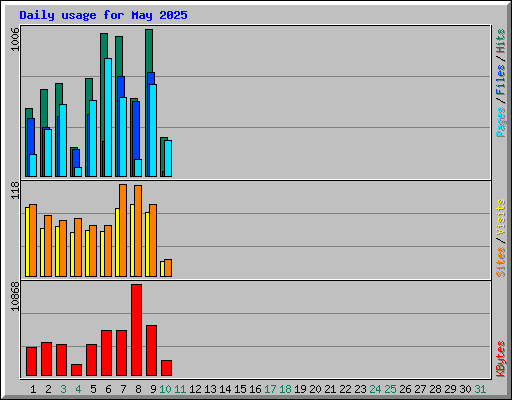Click the yellow bar for day 9

point(147,244)
